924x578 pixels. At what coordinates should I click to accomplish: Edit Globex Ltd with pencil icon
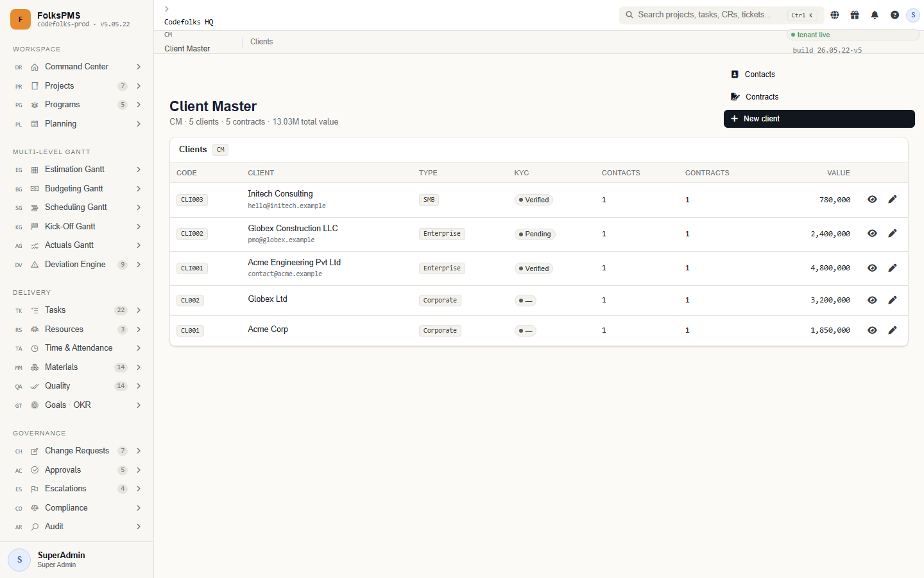893,300
